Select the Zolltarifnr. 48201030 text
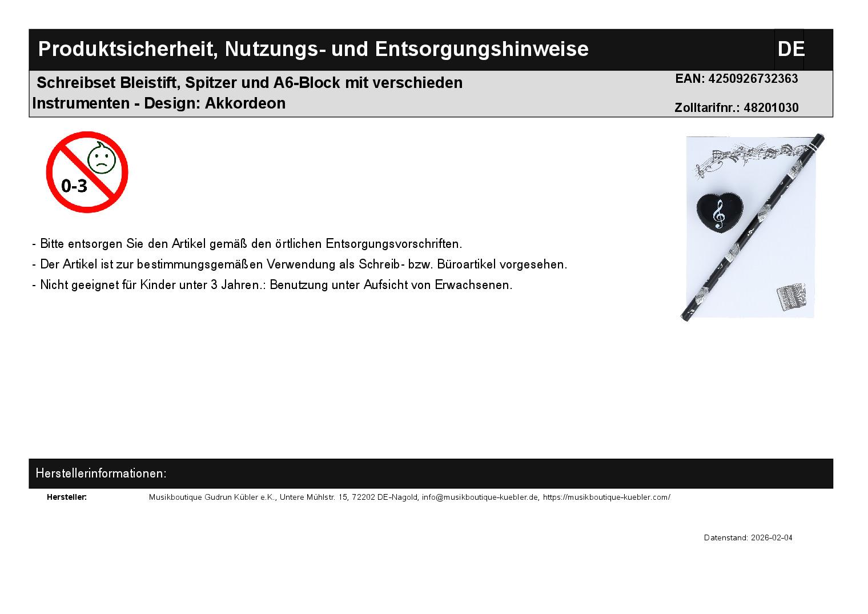868x614 pixels. click(x=736, y=108)
